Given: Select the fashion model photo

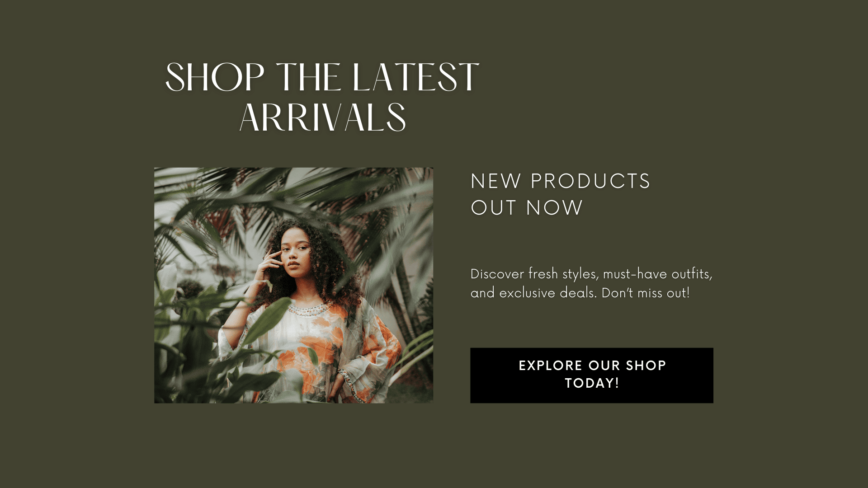Looking at the screenshot, I should [x=293, y=285].
